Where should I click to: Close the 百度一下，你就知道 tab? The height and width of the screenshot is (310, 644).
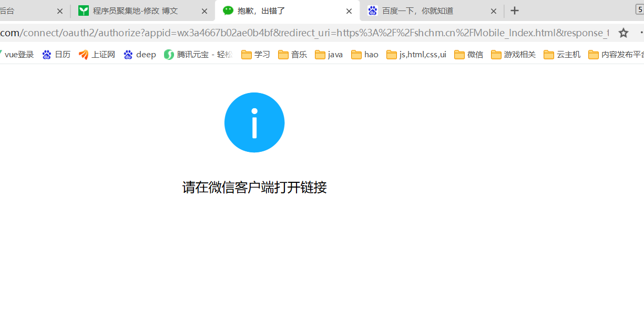[x=494, y=11]
